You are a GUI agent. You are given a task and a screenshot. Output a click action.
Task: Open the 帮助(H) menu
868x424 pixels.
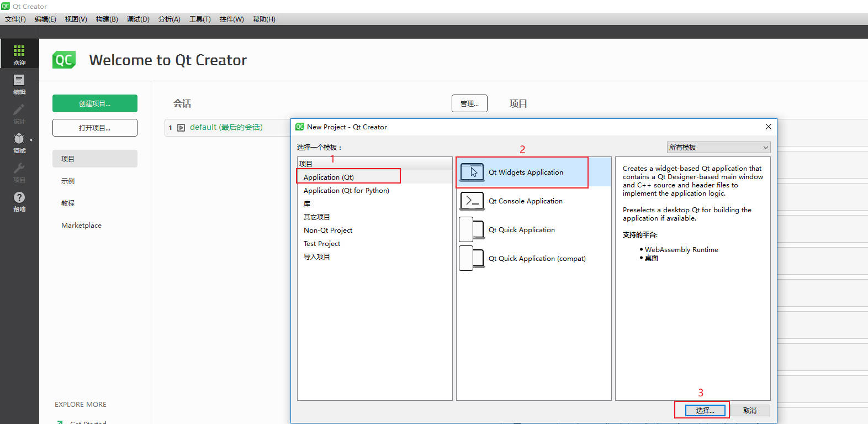pos(264,19)
